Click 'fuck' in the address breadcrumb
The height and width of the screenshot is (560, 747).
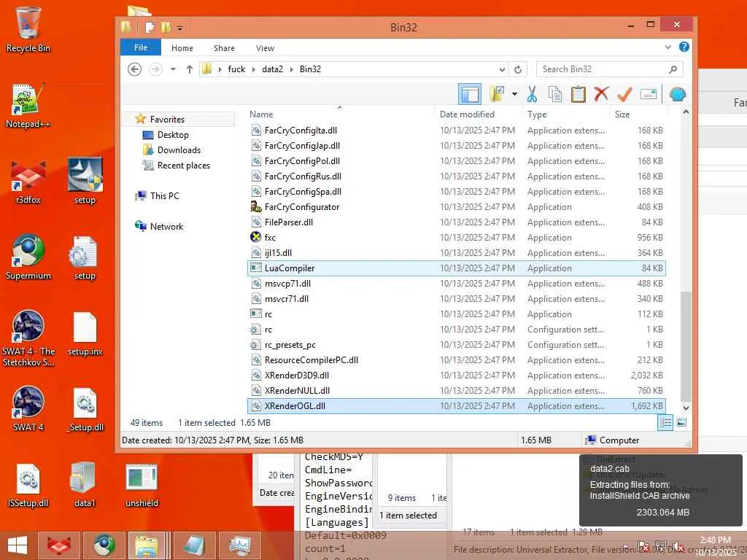pos(236,69)
